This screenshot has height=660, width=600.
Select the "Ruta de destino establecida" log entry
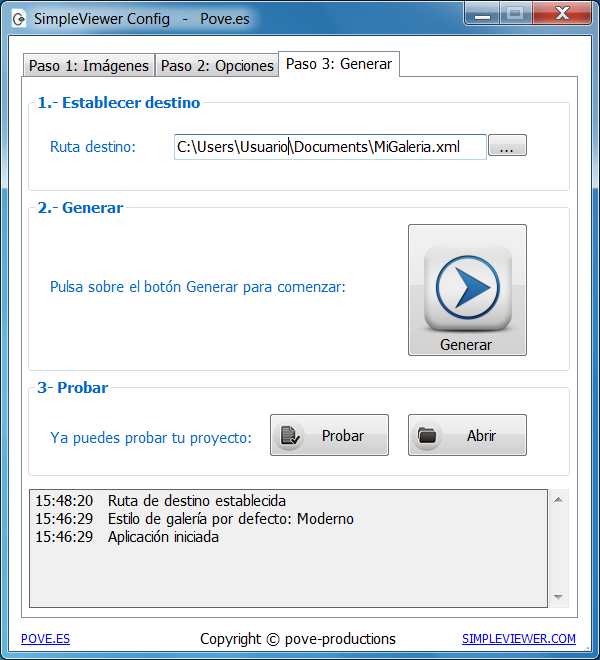tap(196, 501)
